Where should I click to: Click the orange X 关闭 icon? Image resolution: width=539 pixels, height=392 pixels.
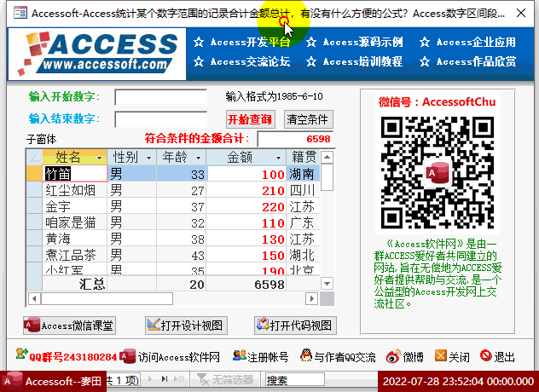pos(441,355)
